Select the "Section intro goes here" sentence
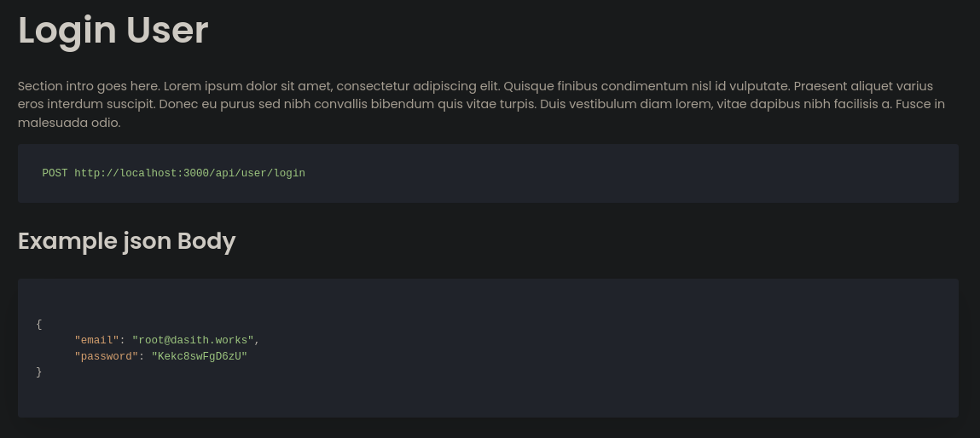The image size is (980, 438). tap(89, 86)
